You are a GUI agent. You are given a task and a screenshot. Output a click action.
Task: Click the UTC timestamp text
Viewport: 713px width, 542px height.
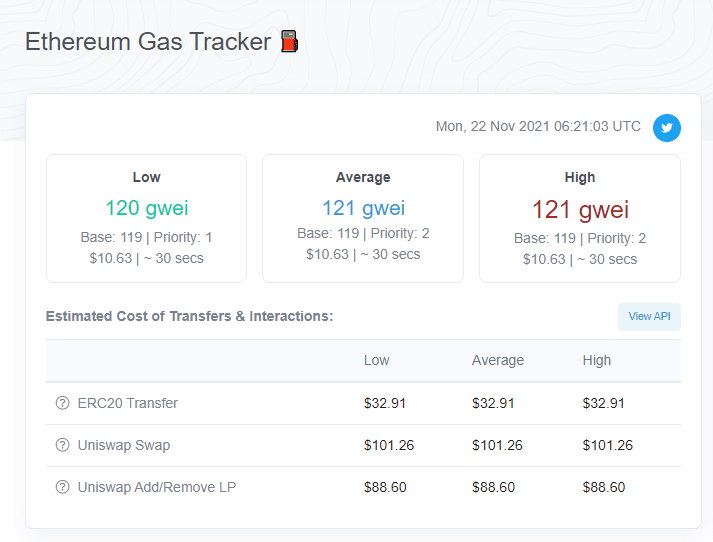pos(538,126)
